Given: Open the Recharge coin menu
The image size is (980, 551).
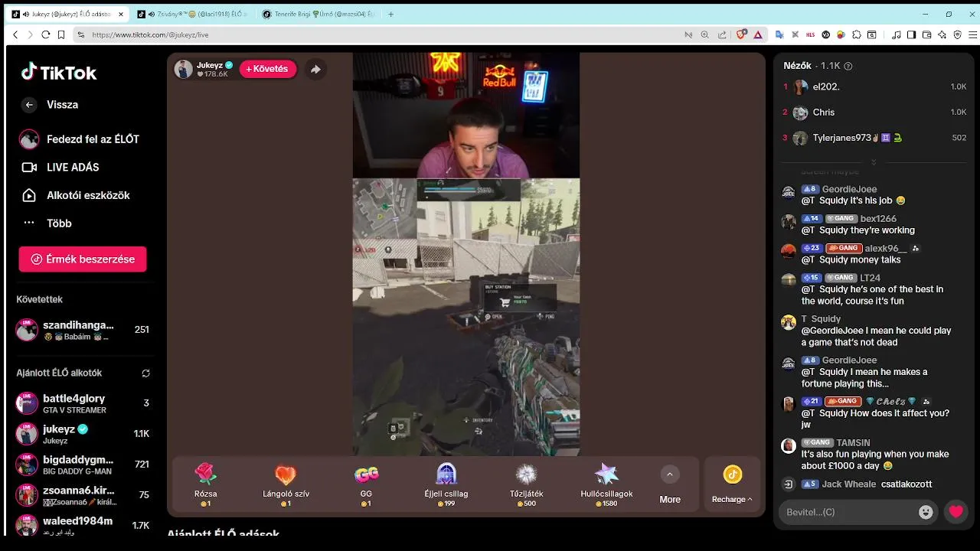Looking at the screenshot, I should [x=732, y=485].
